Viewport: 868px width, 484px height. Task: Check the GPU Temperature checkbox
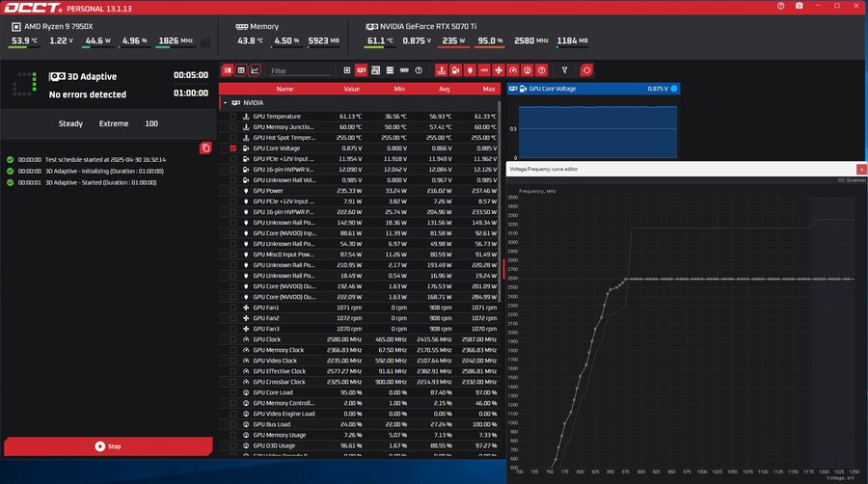(x=232, y=116)
